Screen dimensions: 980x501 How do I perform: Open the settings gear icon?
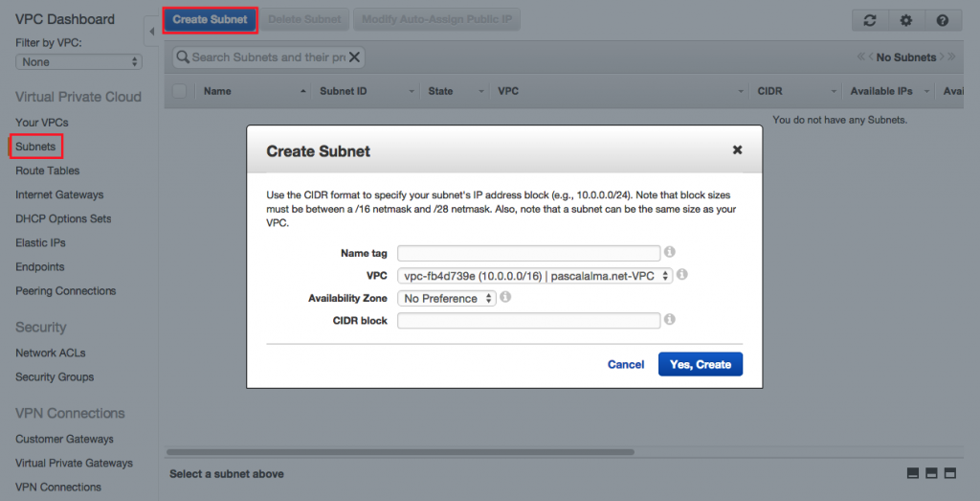pos(905,20)
